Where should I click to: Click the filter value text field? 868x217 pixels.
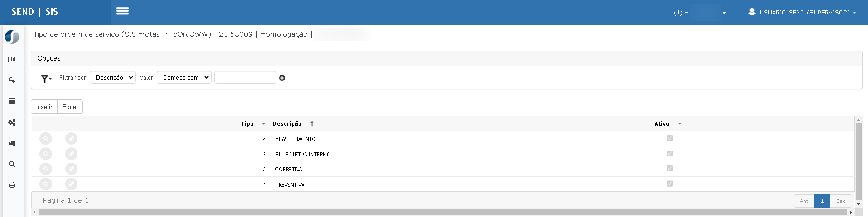(245, 78)
